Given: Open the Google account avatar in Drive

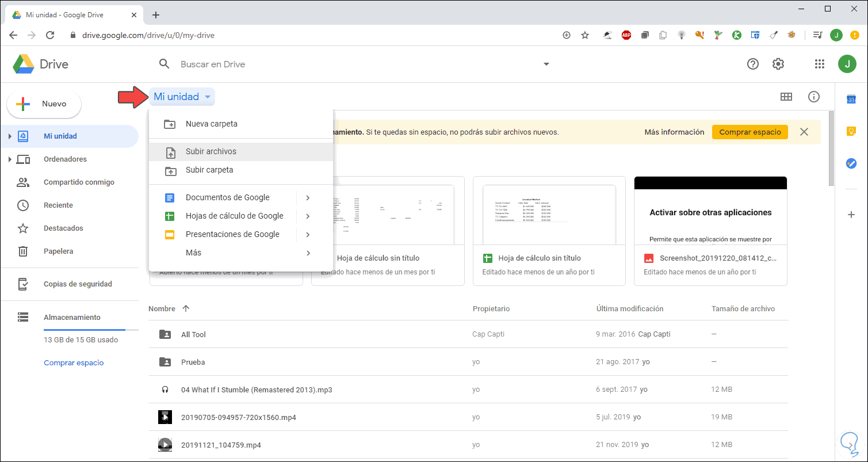Looking at the screenshot, I should pyautogui.click(x=847, y=64).
